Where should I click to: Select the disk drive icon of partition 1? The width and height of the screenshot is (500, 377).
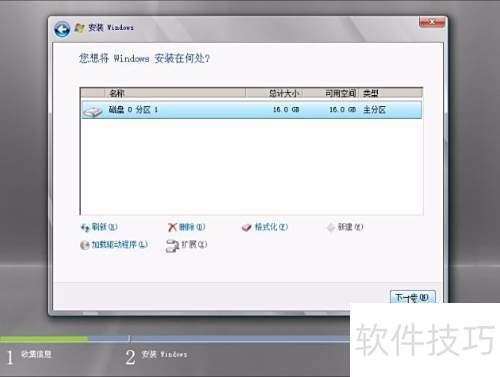pos(93,112)
